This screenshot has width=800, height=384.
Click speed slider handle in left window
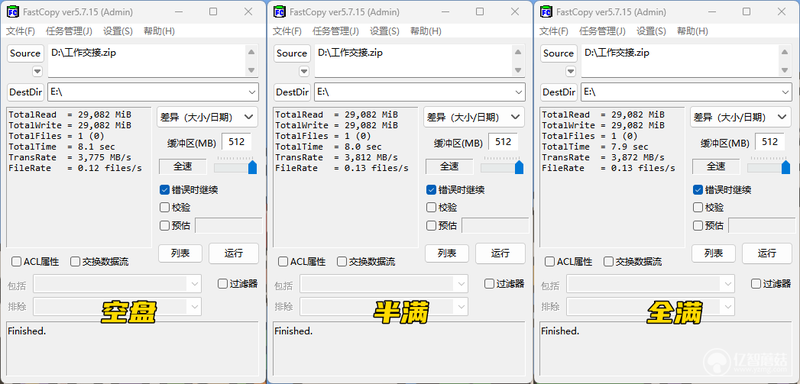pyautogui.click(x=252, y=167)
